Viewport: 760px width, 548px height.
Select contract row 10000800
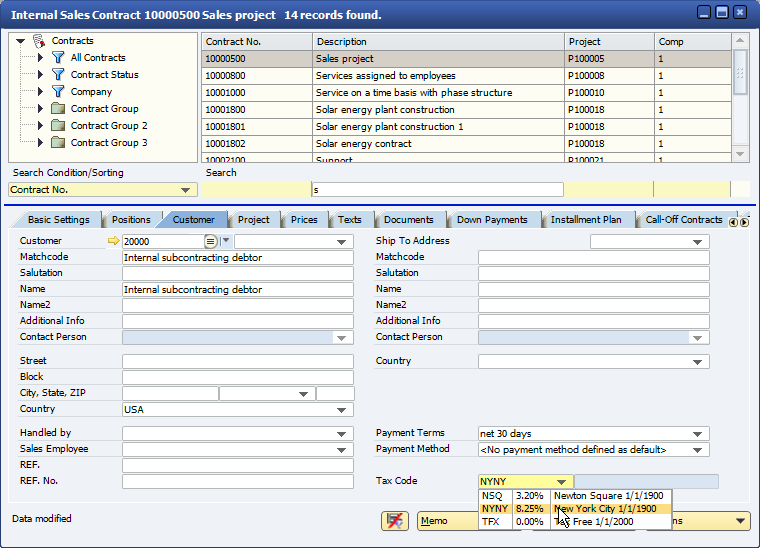point(466,76)
